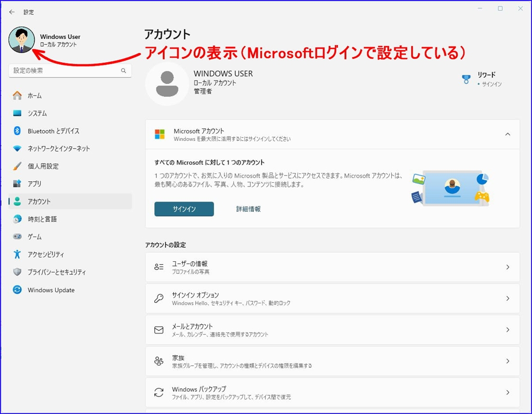Maximize the 設定 window
The width and height of the screenshot is (532, 414).
point(500,8)
